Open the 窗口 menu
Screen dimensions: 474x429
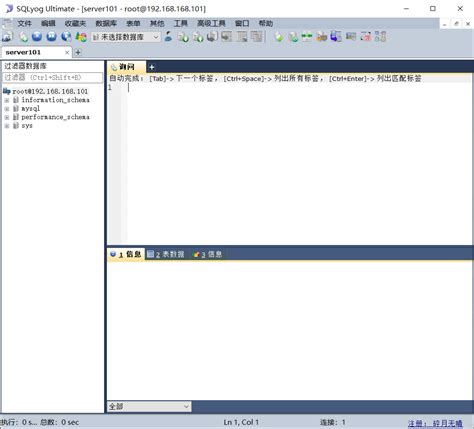click(242, 23)
